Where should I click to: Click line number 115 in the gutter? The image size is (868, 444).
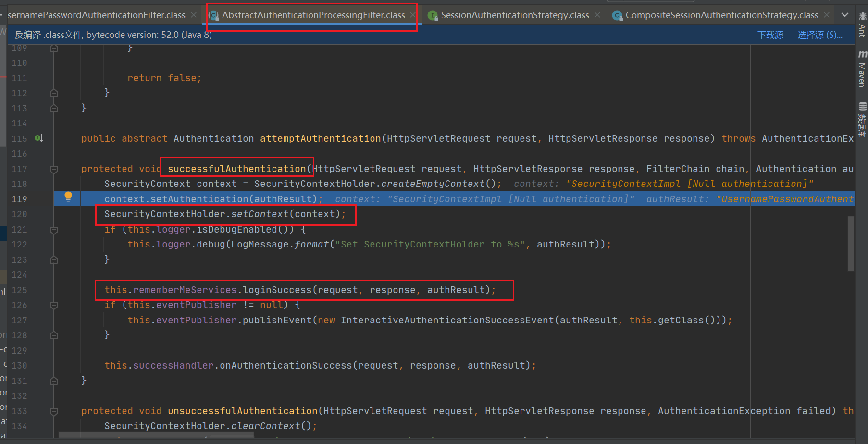[19, 138]
